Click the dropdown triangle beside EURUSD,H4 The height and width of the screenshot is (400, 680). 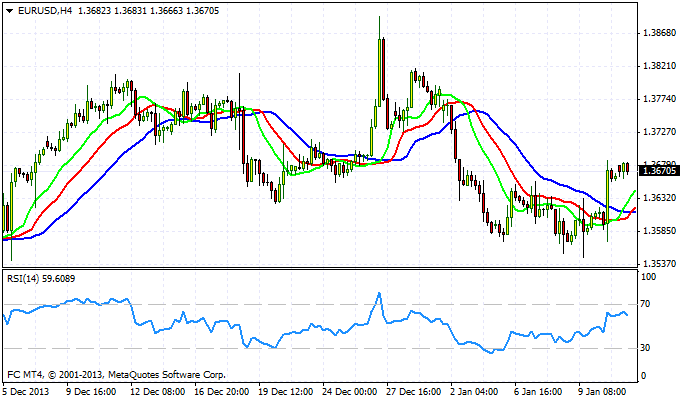10,11
